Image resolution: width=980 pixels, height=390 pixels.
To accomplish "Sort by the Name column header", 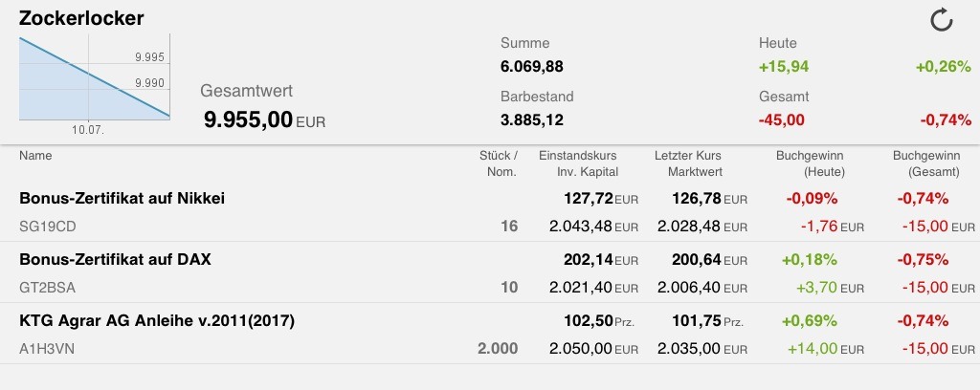I will 35,155.
